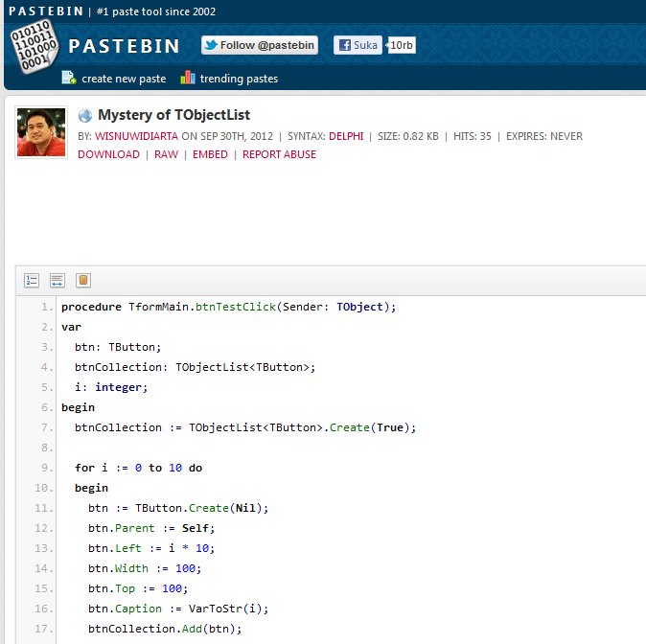This screenshot has width=646, height=644.
Task: Click the new paste page icon
Action: pyautogui.click(x=69, y=78)
